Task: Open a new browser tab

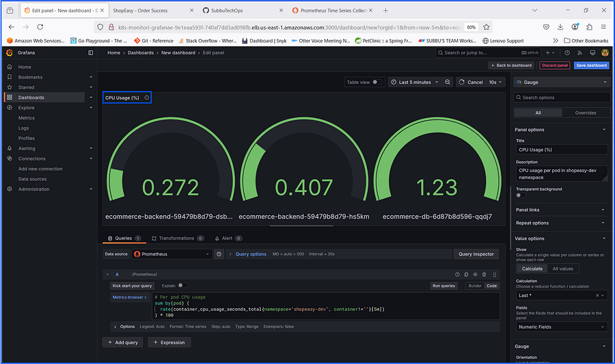Action: coord(385,10)
